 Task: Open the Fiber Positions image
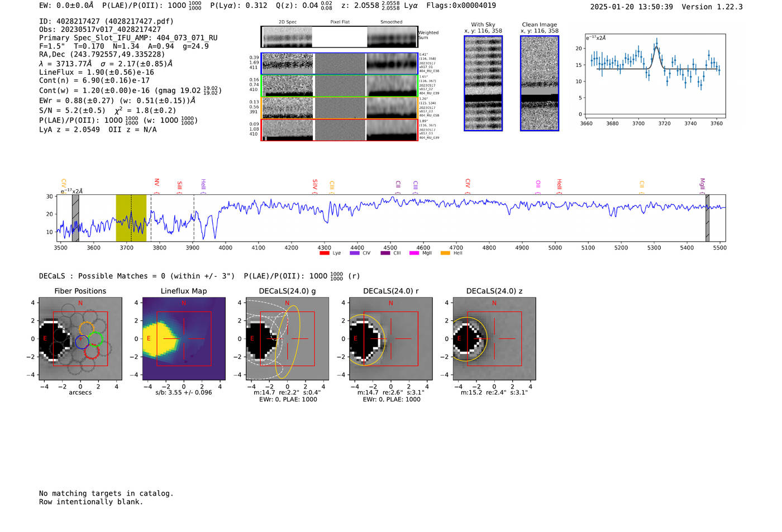[x=80, y=339]
